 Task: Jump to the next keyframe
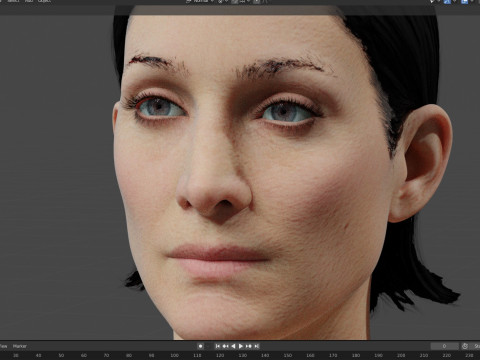pyautogui.click(x=249, y=346)
